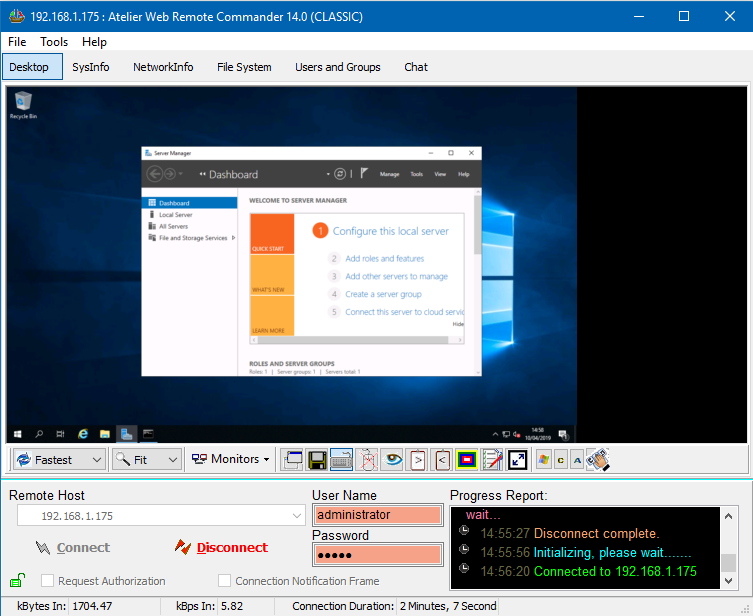Open the Fastest quality dropdown
The width and height of the screenshot is (753, 616).
point(59,460)
